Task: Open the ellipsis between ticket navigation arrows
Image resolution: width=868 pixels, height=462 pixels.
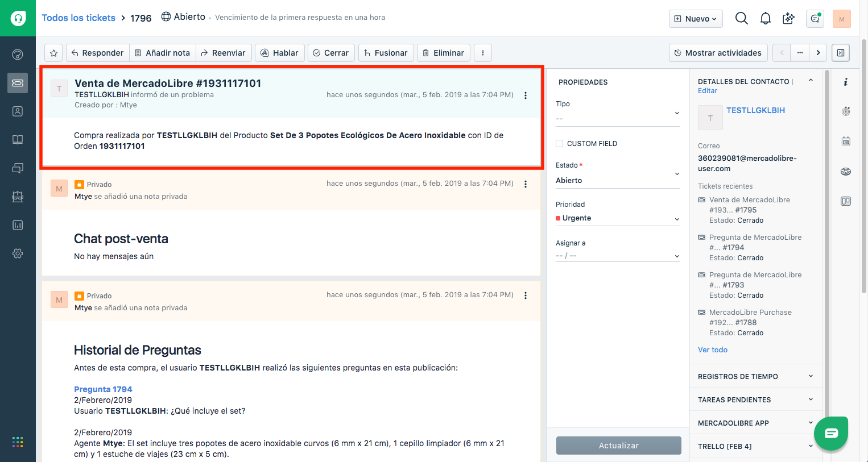Action: (800, 53)
